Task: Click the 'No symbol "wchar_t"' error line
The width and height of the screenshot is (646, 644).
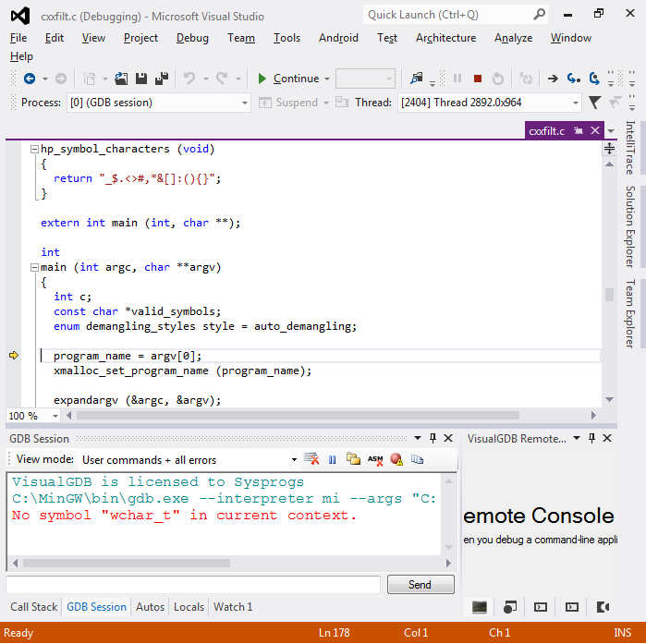Action: [x=184, y=516]
